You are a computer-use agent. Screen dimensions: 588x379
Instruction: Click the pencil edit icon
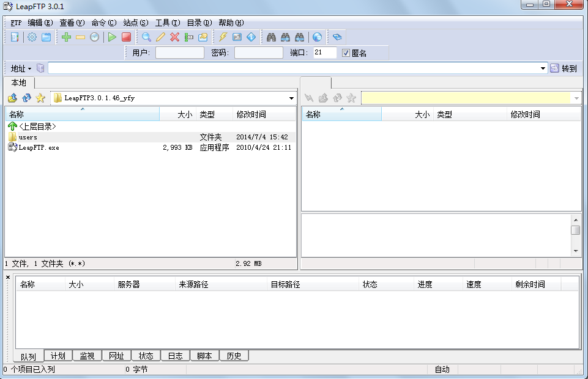coord(160,37)
